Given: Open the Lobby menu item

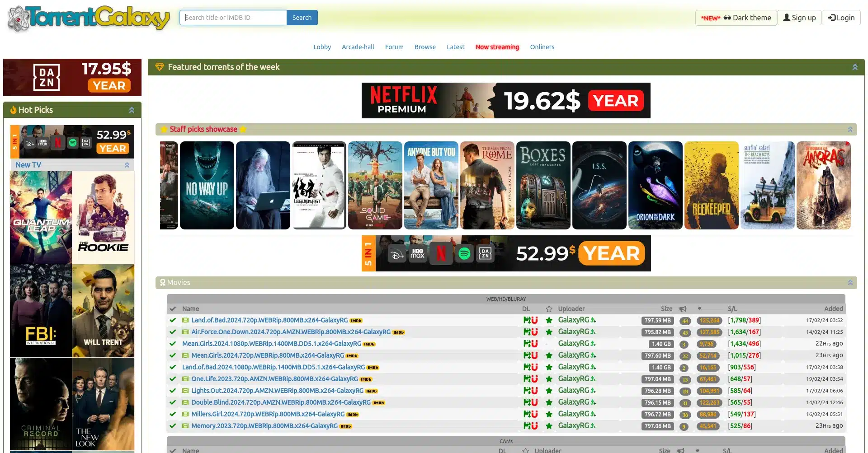Looking at the screenshot, I should (322, 47).
